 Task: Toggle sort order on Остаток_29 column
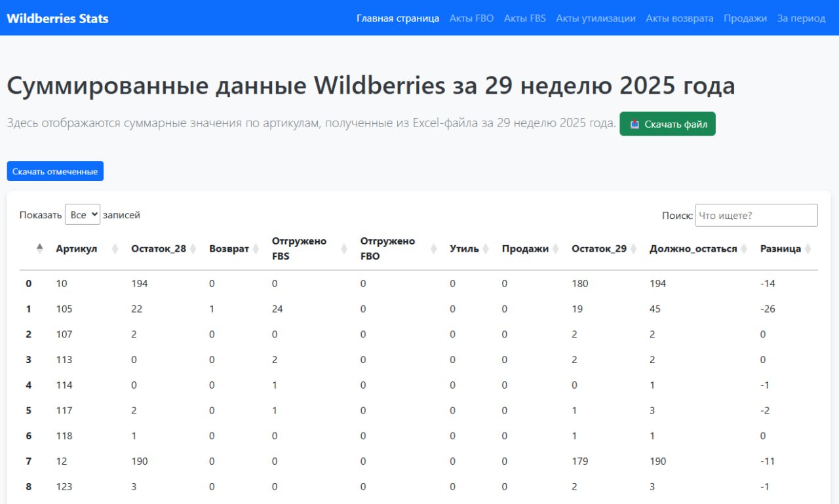[x=602, y=248]
